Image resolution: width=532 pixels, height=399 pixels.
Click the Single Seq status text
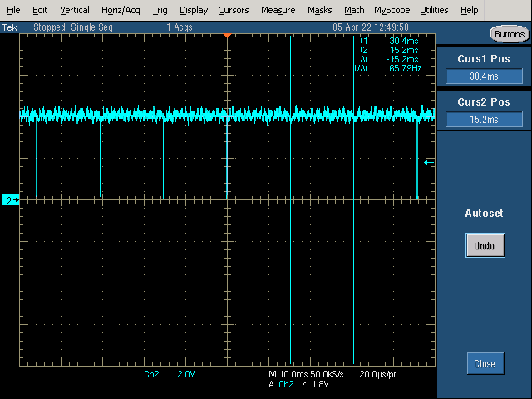(91, 27)
